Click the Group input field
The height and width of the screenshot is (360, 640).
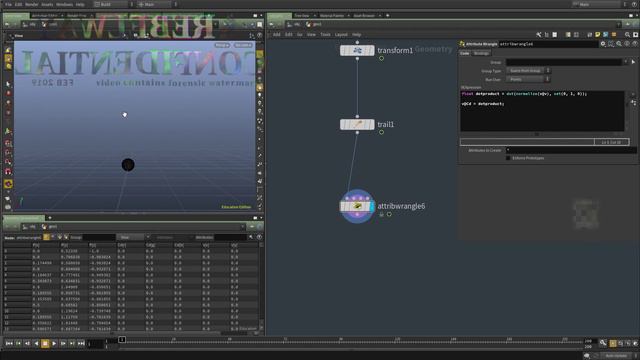(564, 62)
